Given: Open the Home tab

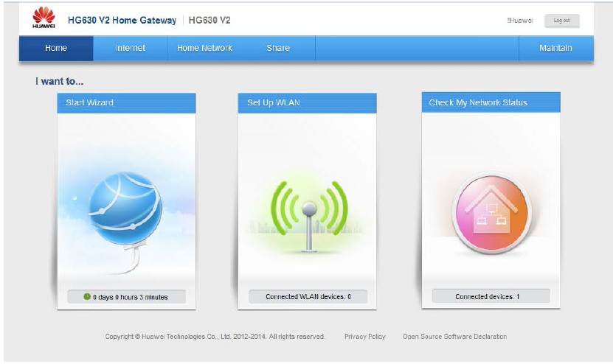Looking at the screenshot, I should 56,48.
